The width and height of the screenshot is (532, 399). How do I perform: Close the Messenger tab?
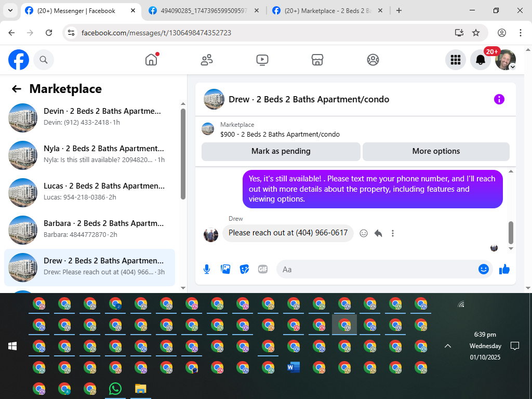(133, 11)
